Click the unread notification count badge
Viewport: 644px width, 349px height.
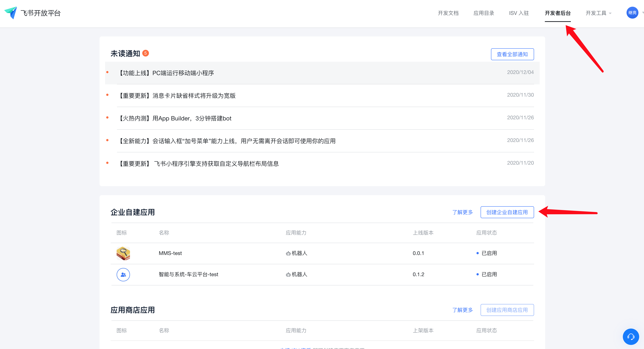pyautogui.click(x=146, y=53)
